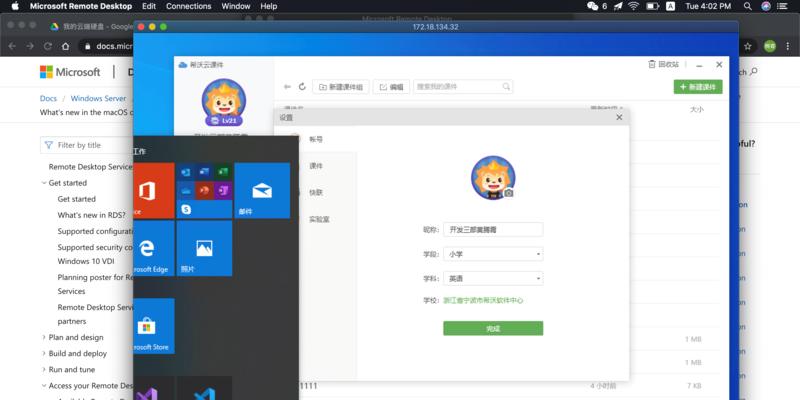Click the 昵称 nickname input field
Screen dimensions: 800x400
[493, 230]
